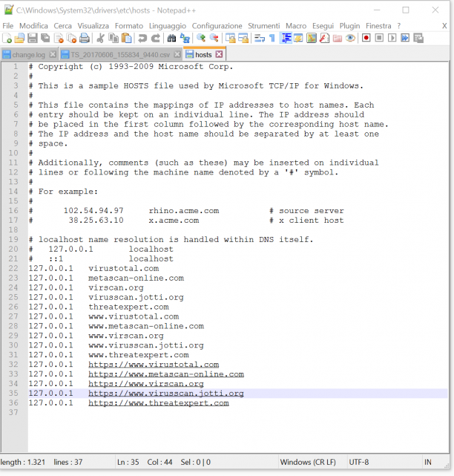Image resolution: width=454 pixels, height=476 pixels.
Task: Toggle the Document Map icon
Action: [312, 39]
